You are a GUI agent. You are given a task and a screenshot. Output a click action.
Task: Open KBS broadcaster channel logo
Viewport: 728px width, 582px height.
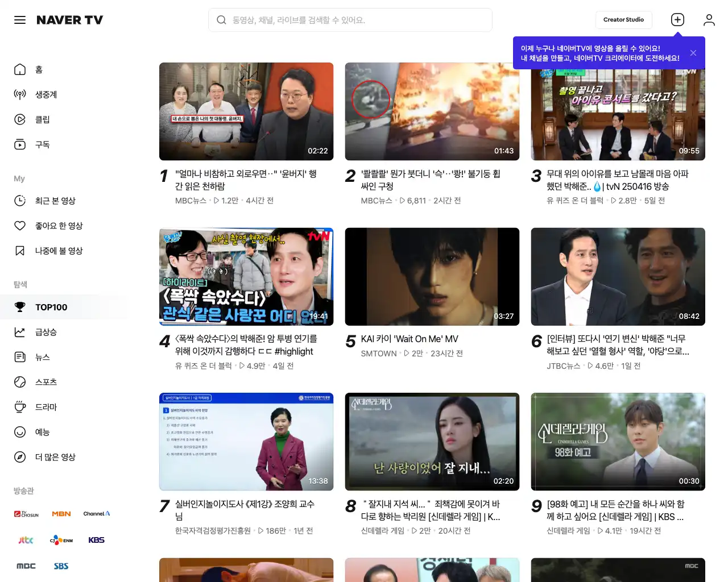(96, 540)
